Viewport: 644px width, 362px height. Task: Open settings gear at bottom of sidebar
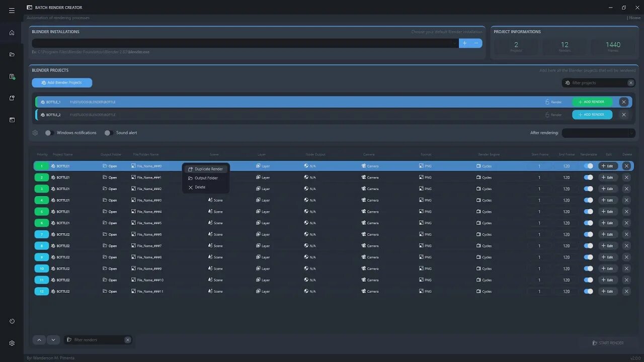tap(12, 343)
